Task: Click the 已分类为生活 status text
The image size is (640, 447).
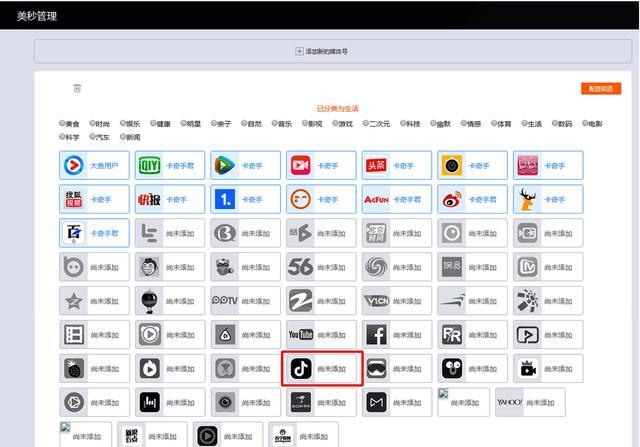Action: point(338,109)
